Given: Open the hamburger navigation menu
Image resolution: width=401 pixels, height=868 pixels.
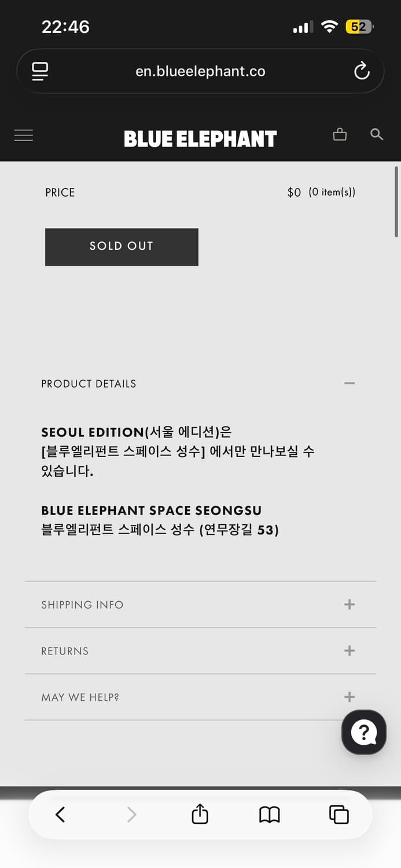Looking at the screenshot, I should [24, 135].
